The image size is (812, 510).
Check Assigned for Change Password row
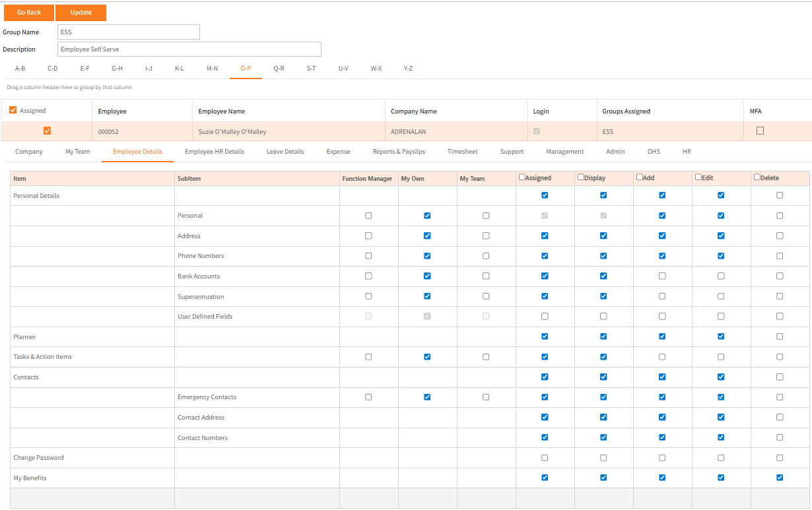545,458
